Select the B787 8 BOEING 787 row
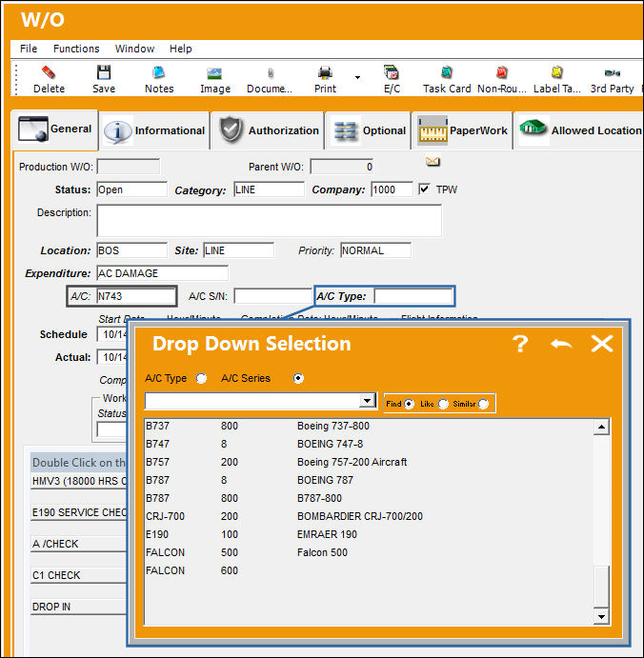 coord(369,480)
